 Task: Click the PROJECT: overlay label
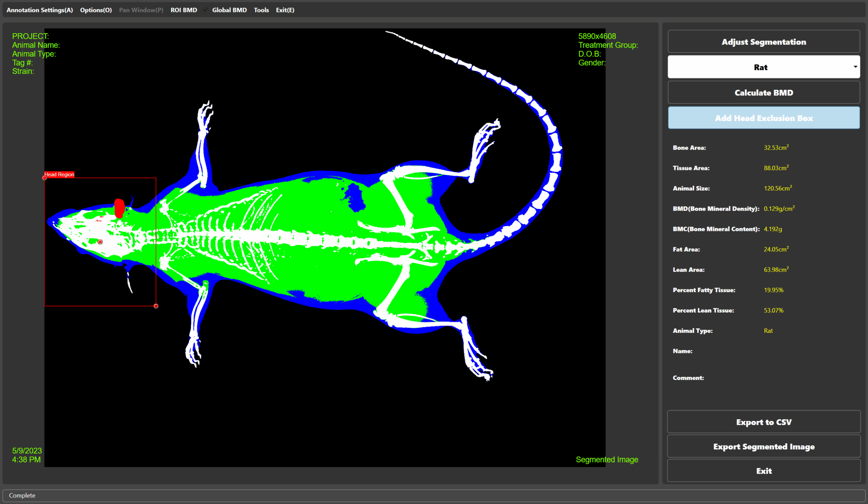click(30, 36)
